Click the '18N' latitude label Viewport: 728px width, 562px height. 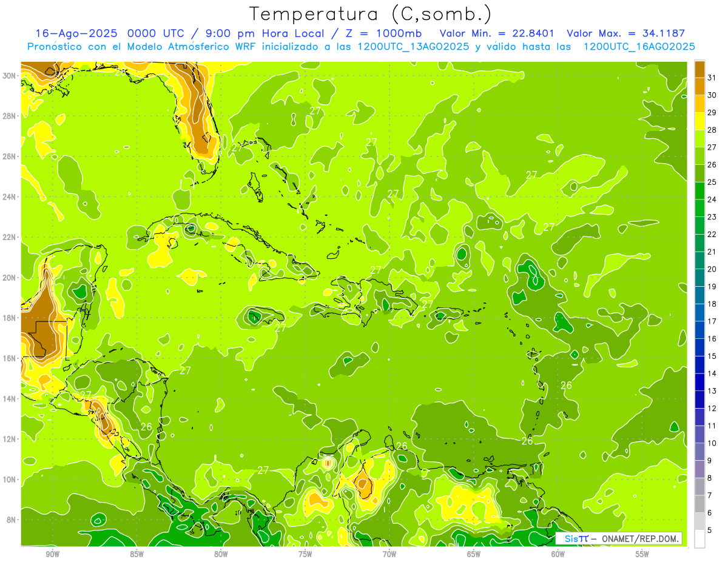pos(9,318)
